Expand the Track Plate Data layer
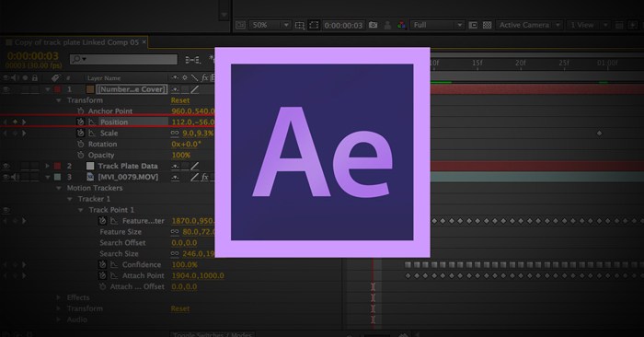The width and height of the screenshot is (644, 337). [48, 166]
